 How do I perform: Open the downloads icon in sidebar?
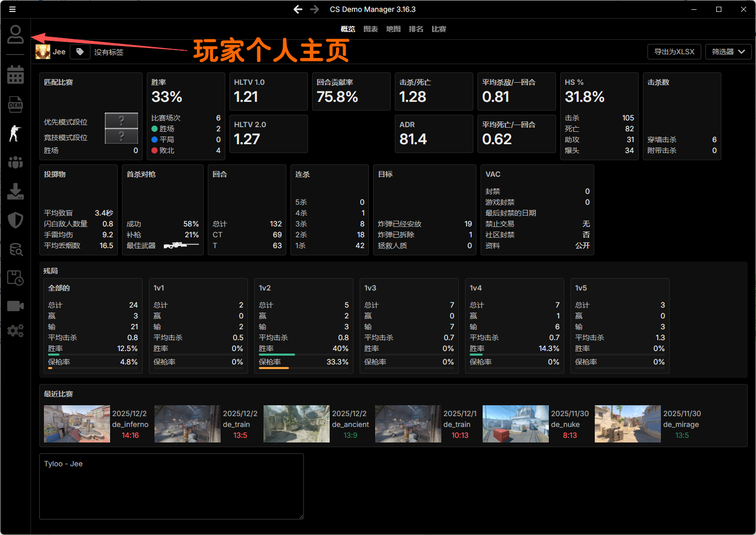(x=16, y=191)
